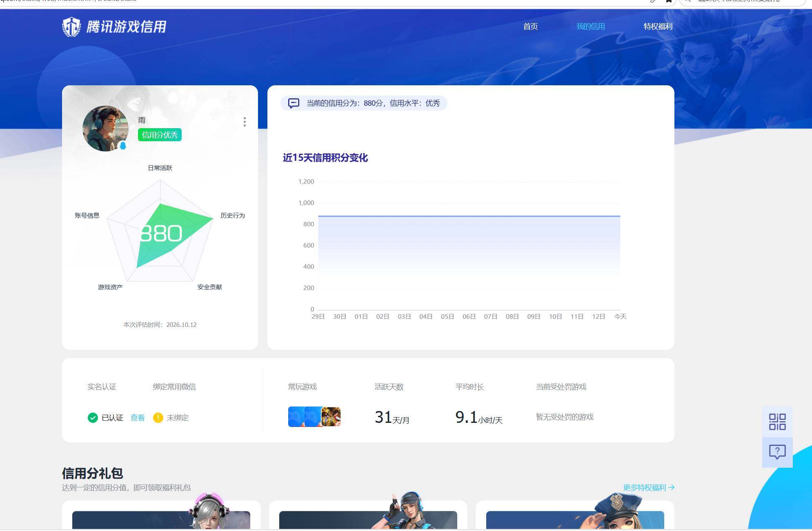The width and height of the screenshot is (812, 531).
Task: Click the 本次评估时间 2026.10.12 text
Action: coord(160,324)
